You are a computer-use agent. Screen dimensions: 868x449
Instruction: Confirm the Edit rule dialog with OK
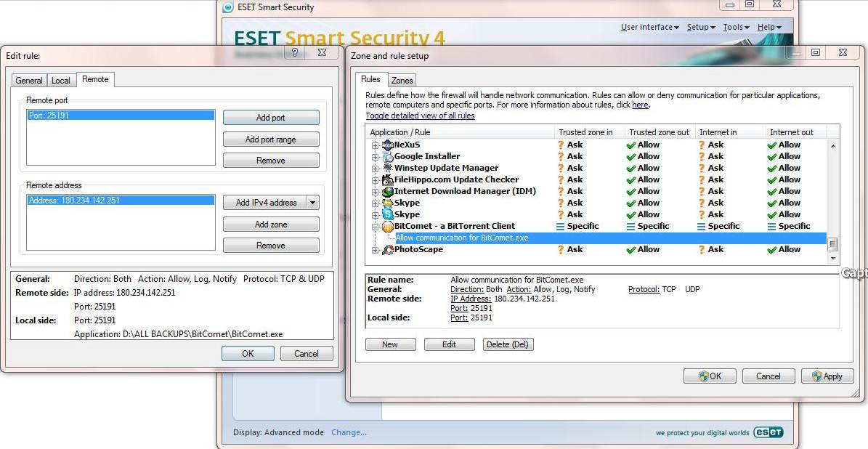click(248, 353)
